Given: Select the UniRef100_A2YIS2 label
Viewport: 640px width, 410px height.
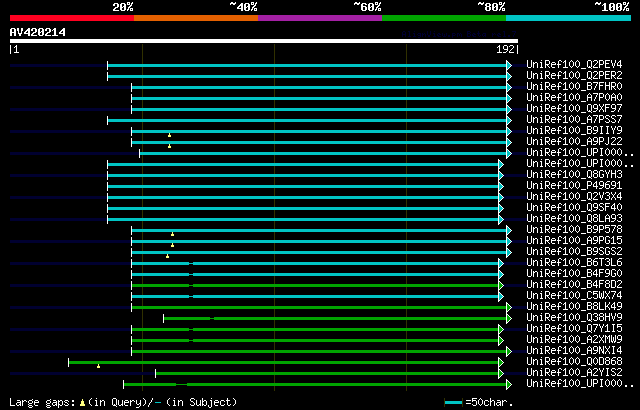Looking at the screenshot, I should click(x=574, y=373).
